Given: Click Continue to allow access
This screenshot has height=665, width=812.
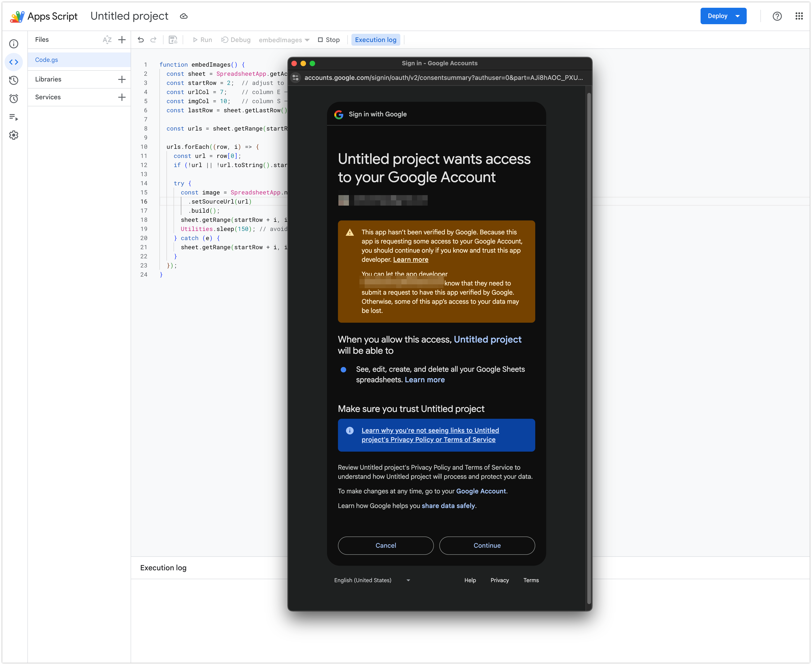Looking at the screenshot, I should click(487, 545).
